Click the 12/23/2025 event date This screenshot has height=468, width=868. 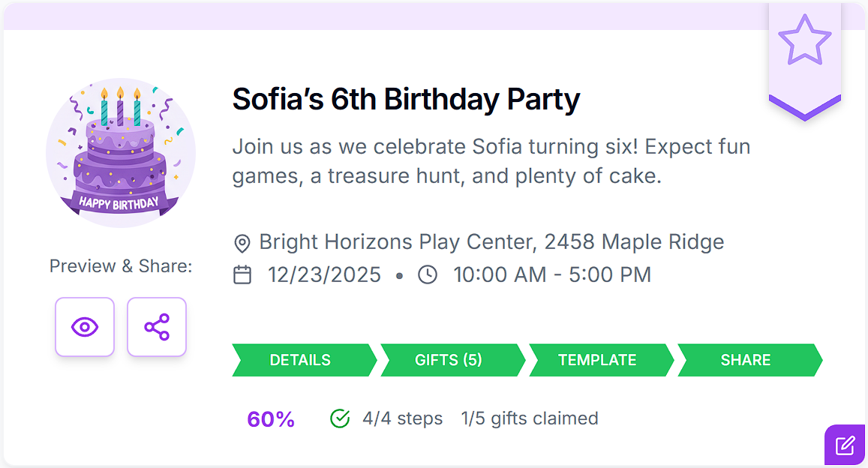point(324,275)
